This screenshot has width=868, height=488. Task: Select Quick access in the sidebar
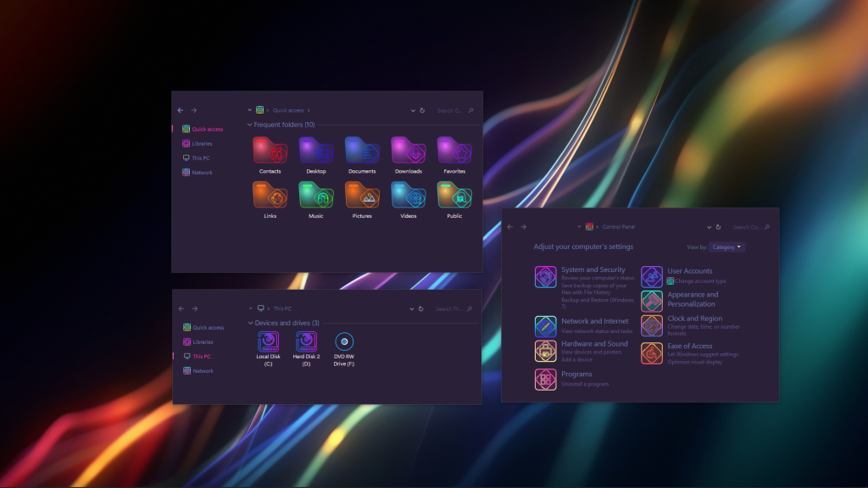[203, 129]
